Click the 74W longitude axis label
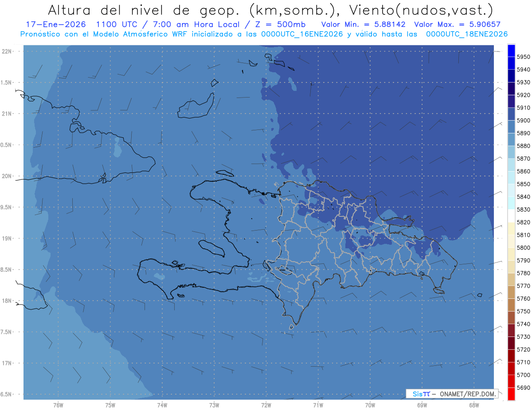This screenshot has height=411, width=532. [x=162, y=405]
